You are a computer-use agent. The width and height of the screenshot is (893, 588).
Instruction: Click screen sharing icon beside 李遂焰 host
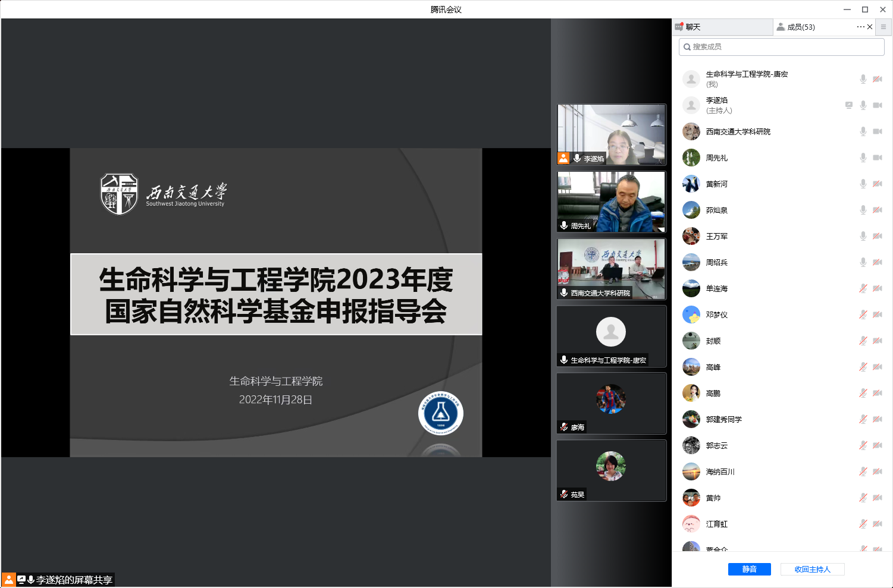pyautogui.click(x=849, y=105)
